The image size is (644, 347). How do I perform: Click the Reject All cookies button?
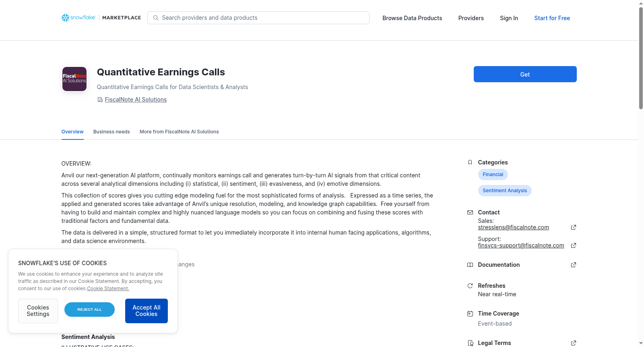pos(89,310)
